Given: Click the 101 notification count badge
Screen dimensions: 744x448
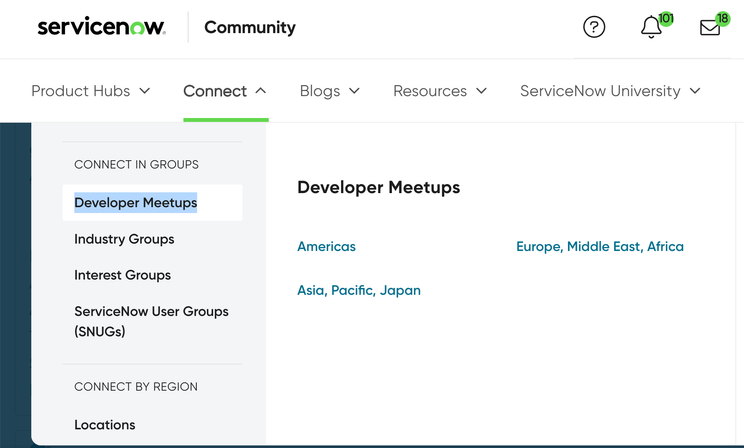Looking at the screenshot, I should click(666, 19).
